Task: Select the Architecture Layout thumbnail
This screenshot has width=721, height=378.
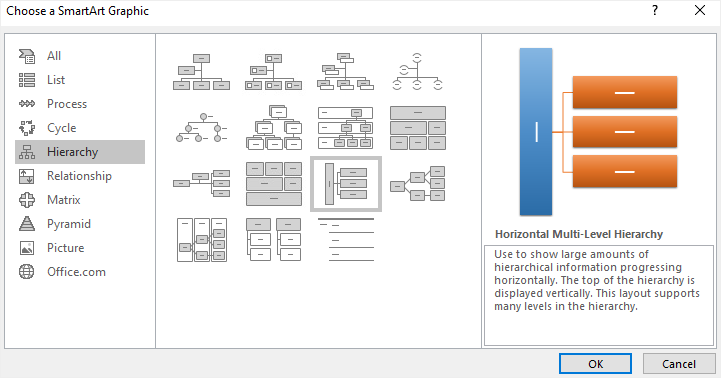Action: click(274, 183)
